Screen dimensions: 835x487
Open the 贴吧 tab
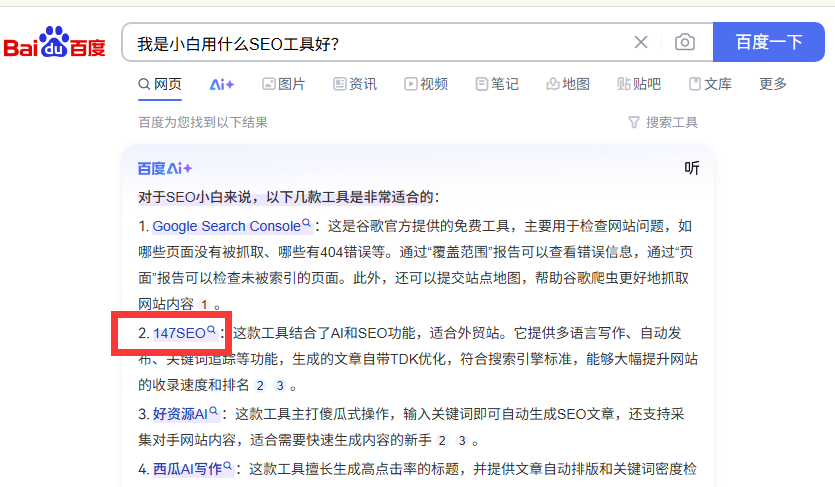(639, 84)
